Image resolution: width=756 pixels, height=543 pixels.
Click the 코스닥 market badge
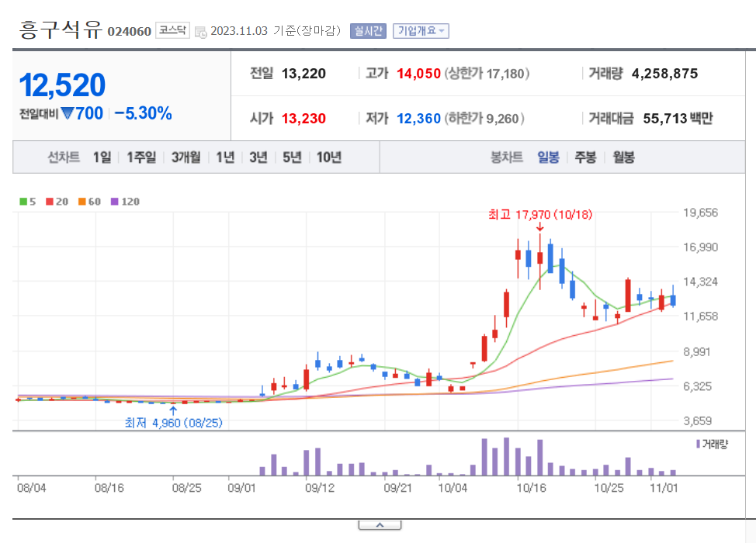pos(172,30)
